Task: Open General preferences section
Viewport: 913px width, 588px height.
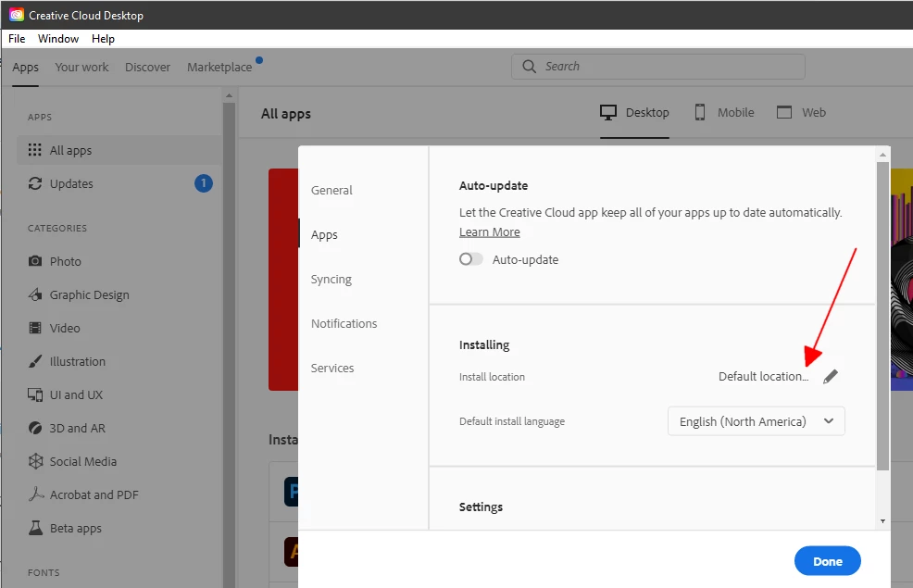Action: (331, 190)
